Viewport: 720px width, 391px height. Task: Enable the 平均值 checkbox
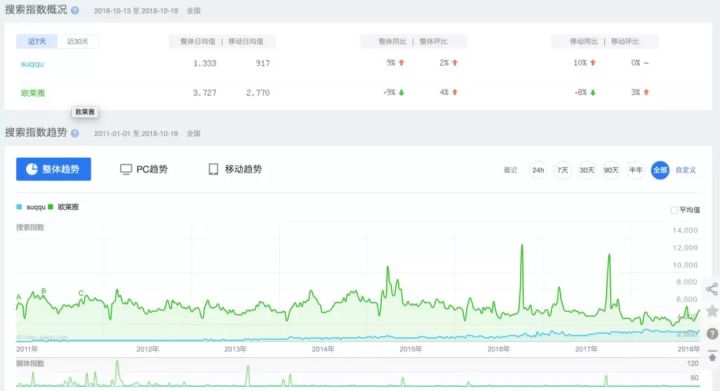(674, 210)
